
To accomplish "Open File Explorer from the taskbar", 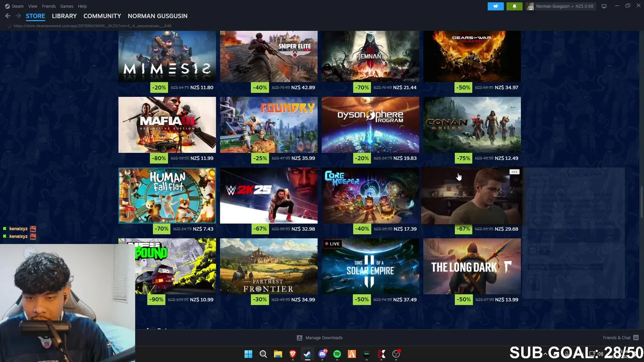I will [x=278, y=354].
